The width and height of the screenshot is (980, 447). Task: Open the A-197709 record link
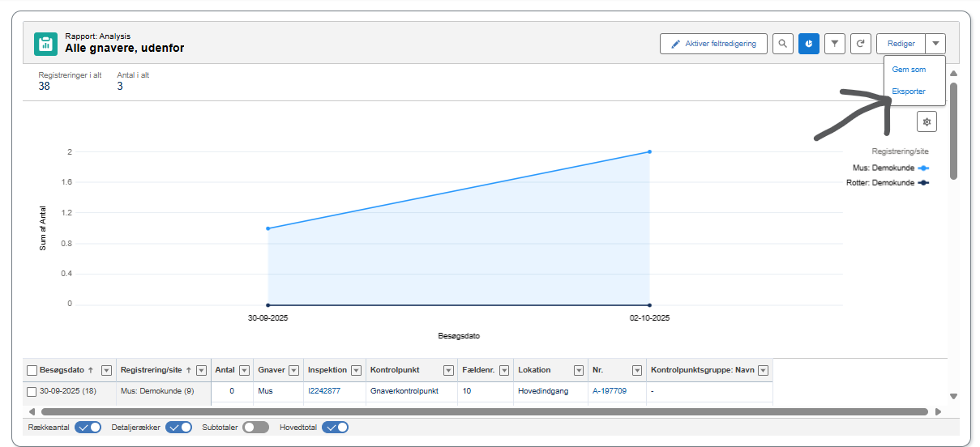pos(609,391)
